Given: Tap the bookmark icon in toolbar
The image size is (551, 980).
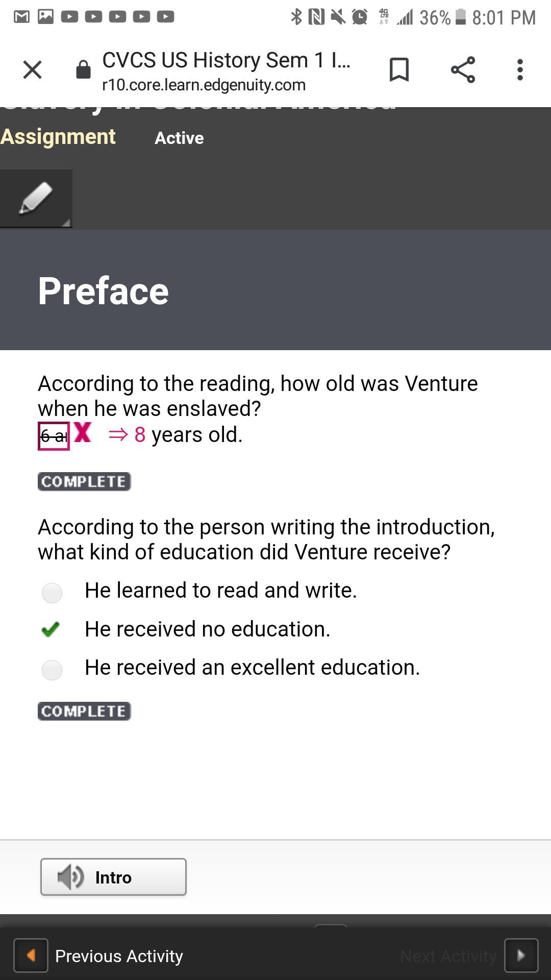Looking at the screenshot, I should (399, 69).
